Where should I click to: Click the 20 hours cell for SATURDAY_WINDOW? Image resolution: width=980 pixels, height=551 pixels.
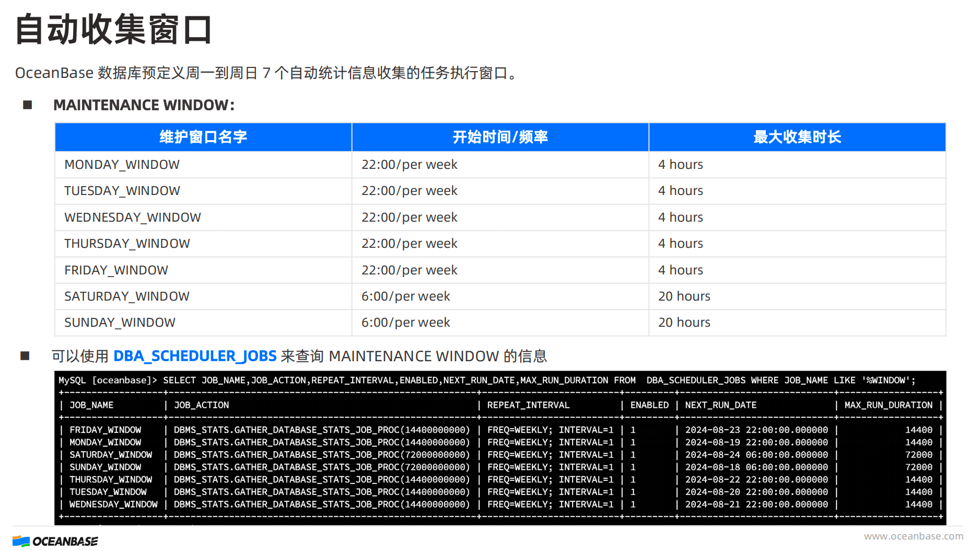(684, 296)
